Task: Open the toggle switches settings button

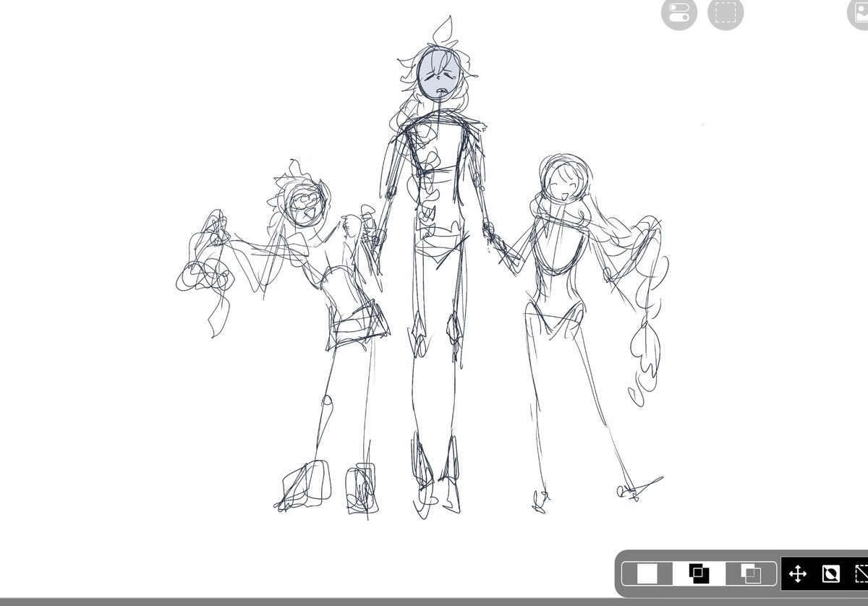Action: point(678,13)
